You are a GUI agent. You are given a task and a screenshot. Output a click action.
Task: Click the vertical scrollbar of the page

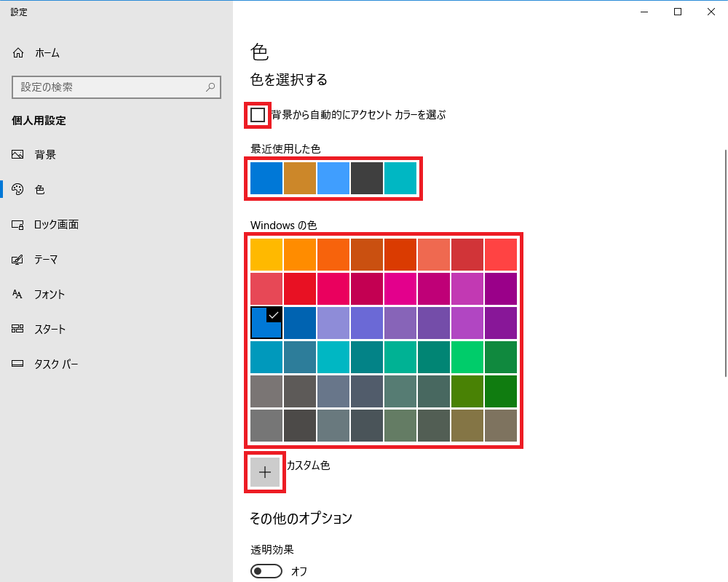point(724,262)
